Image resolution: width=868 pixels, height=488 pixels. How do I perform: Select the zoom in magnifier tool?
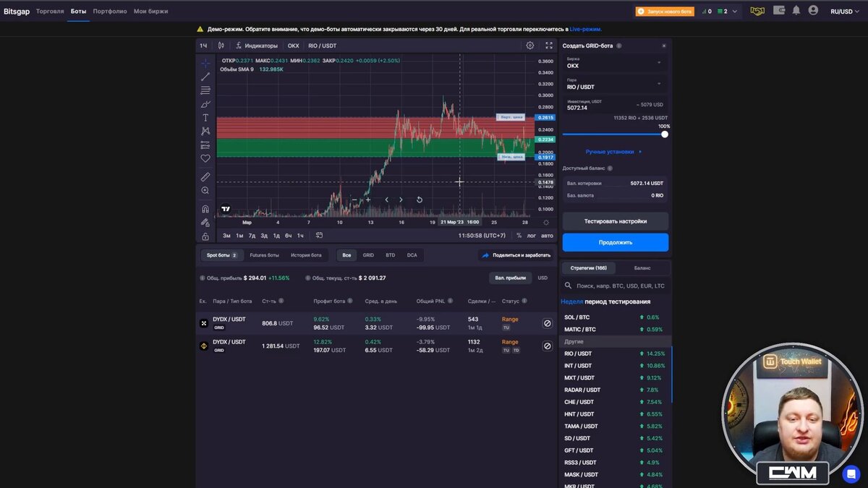pyautogui.click(x=205, y=190)
